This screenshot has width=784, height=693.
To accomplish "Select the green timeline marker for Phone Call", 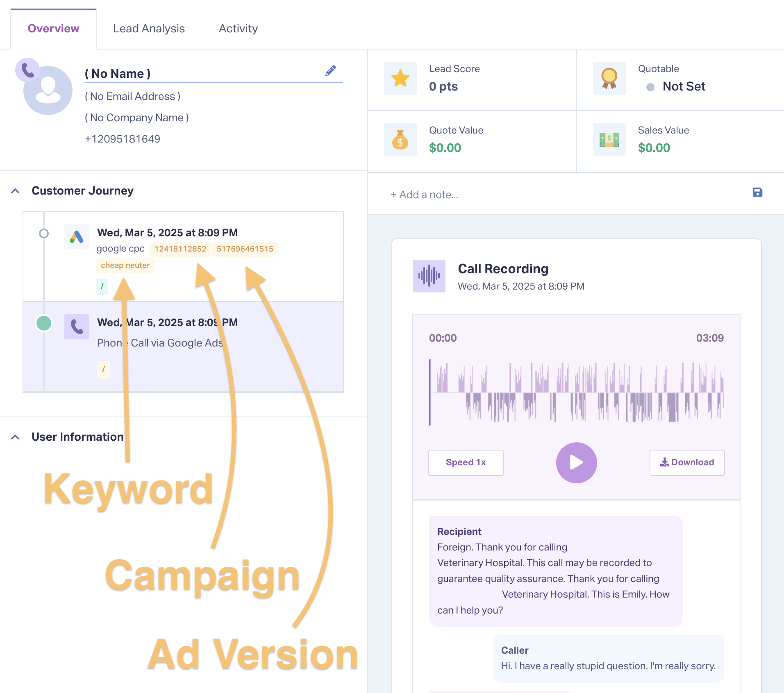I will pyautogui.click(x=44, y=323).
